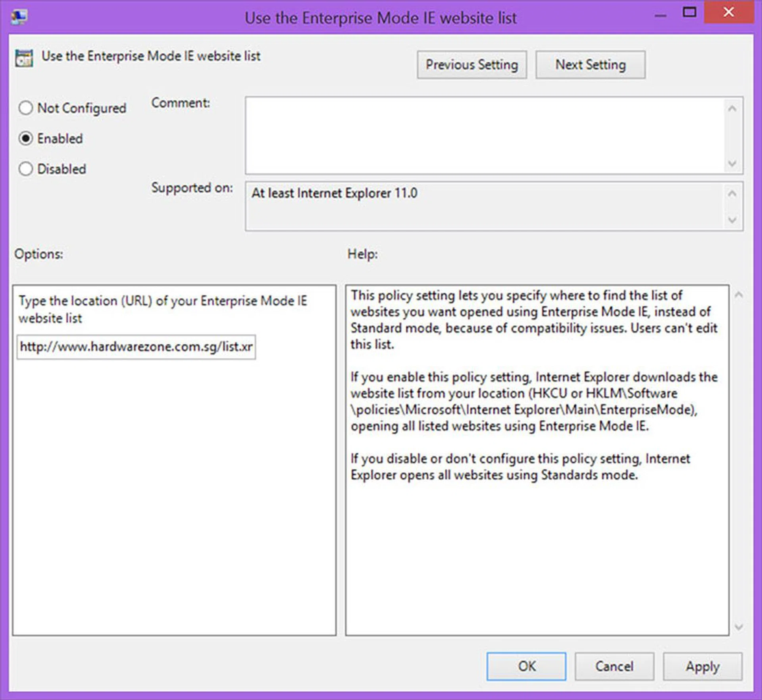Go to Next Setting
This screenshot has height=700, width=762.
(x=590, y=65)
